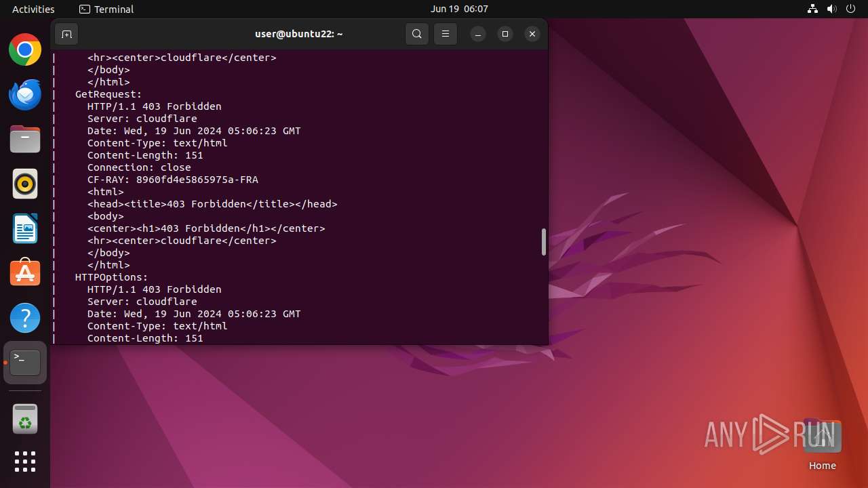Open the Help icon in the dock
This screenshot has height=488, width=868.
coord(25,318)
